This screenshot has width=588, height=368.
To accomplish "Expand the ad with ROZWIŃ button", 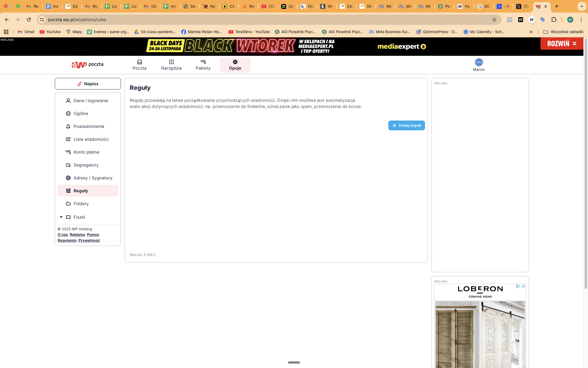I will click(562, 44).
